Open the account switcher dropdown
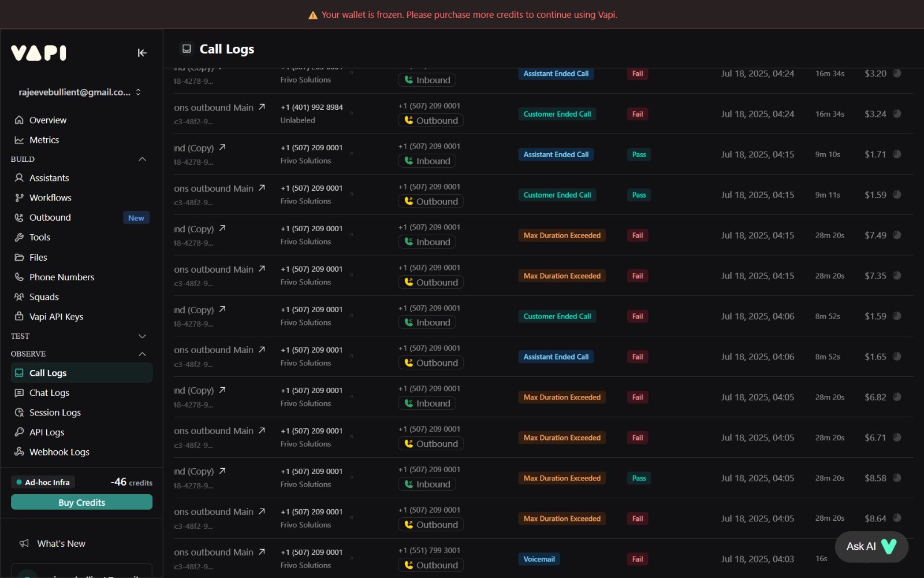924x578 pixels. (138, 92)
